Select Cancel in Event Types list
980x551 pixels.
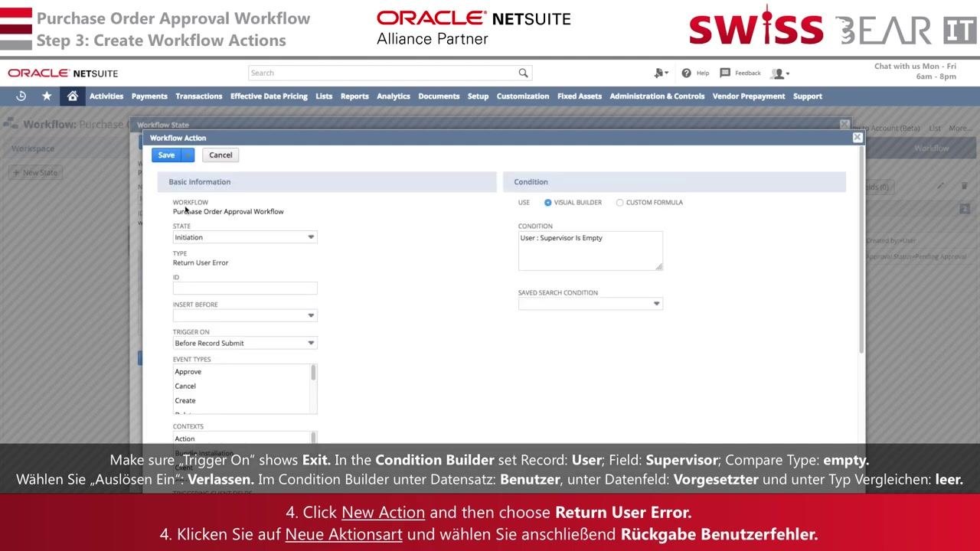coord(185,386)
